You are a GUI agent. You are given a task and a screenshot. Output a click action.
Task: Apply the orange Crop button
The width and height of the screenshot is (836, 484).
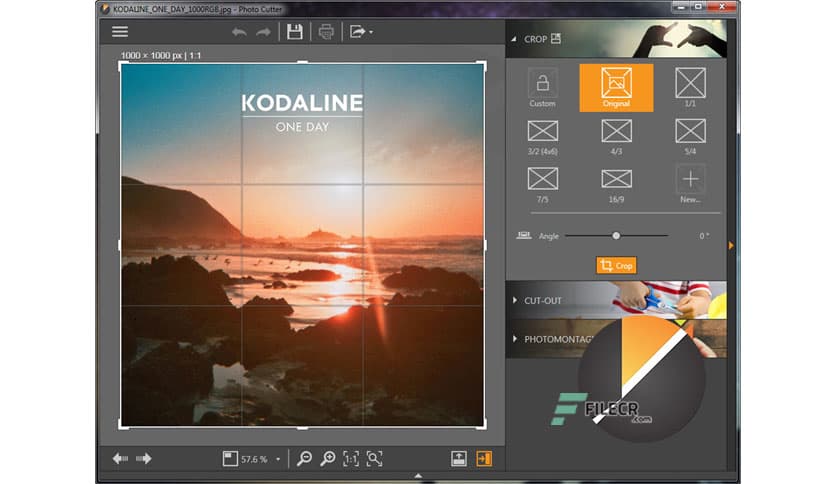click(x=616, y=265)
